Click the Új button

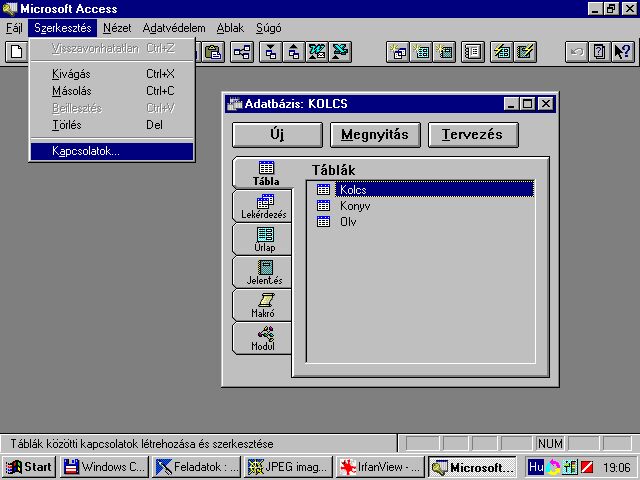[277, 135]
